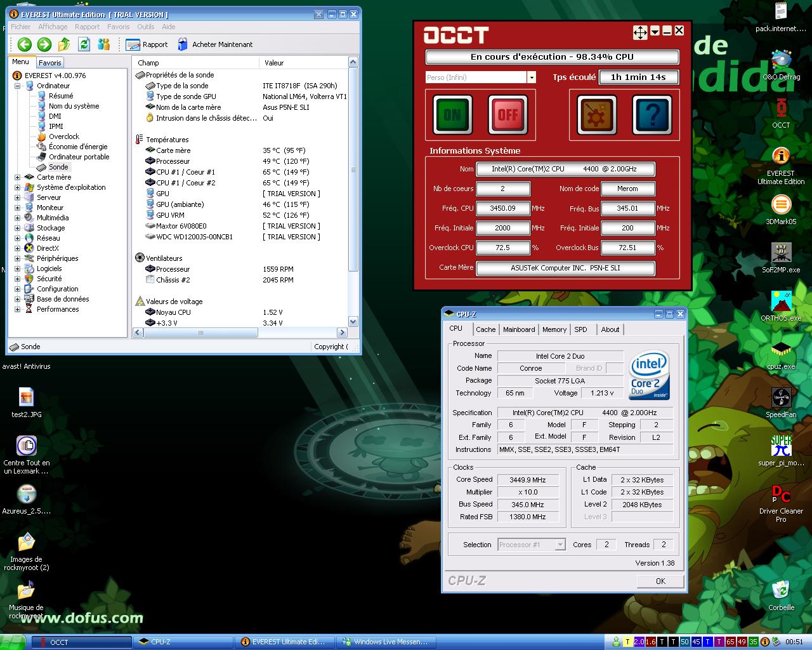The image size is (812, 650).
Task: Click the EVEREST refresh icon
Action: [84, 44]
